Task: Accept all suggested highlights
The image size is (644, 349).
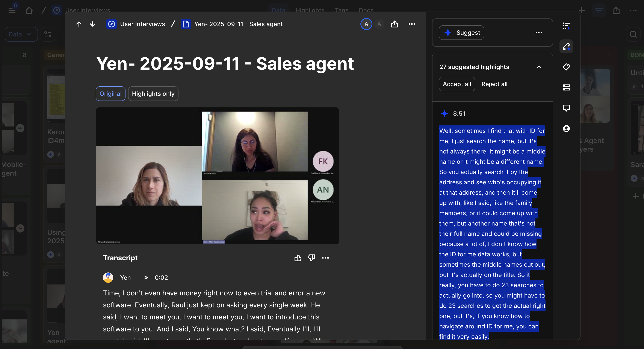Action: pos(457,84)
